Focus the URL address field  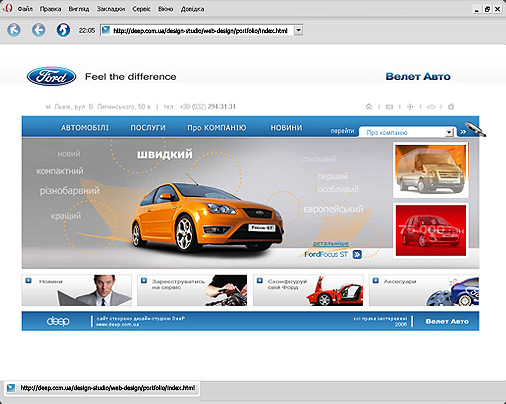point(201,30)
